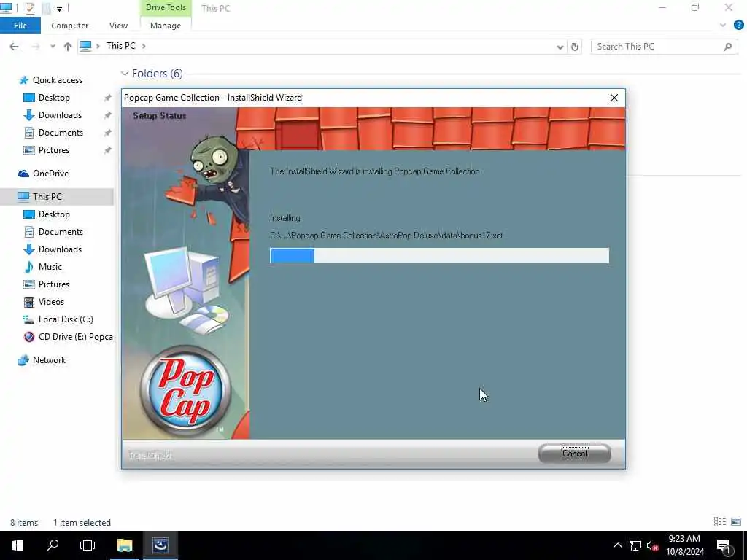The image size is (747, 560).
Task: Close the InstallShield Wizard dialog
Action: pyautogui.click(x=614, y=98)
